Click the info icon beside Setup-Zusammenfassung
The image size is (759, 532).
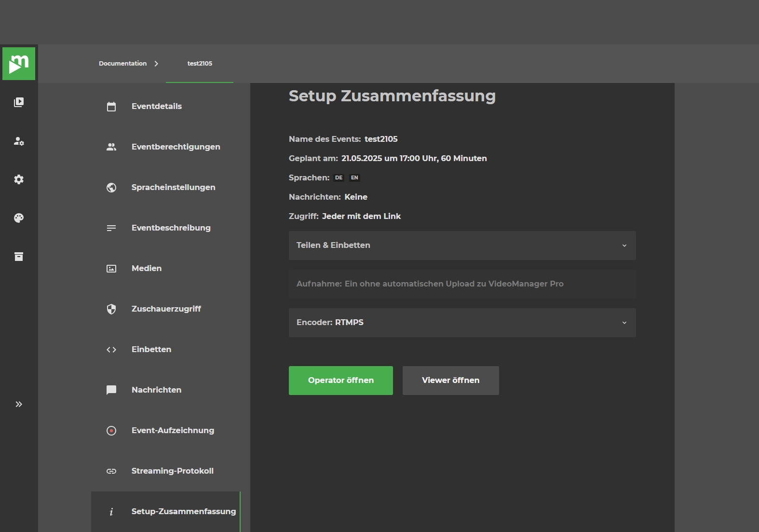[111, 512]
